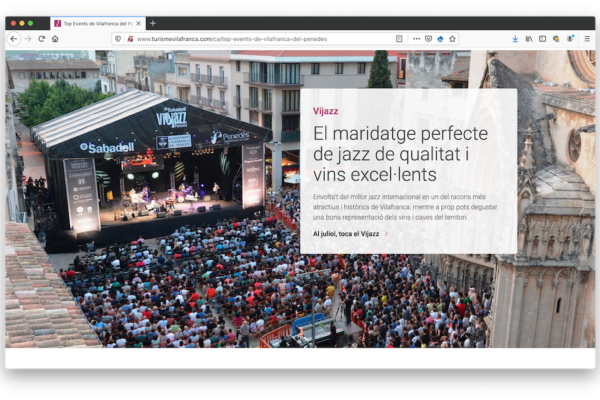Follow the 'Al juliol, toca el Vijazz' link
600x400 pixels.
click(346, 234)
